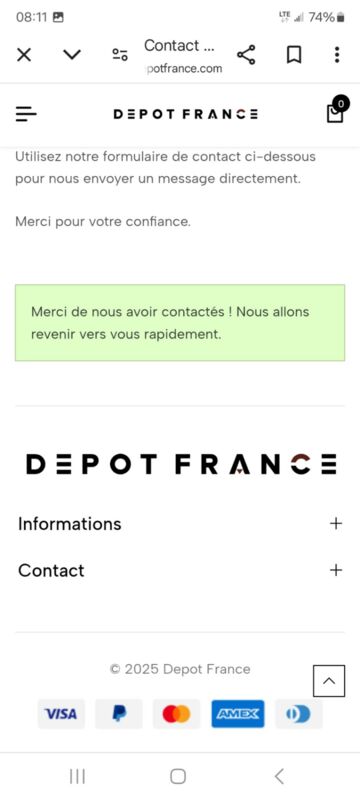Tap the Informations footer heading

(x=70, y=524)
